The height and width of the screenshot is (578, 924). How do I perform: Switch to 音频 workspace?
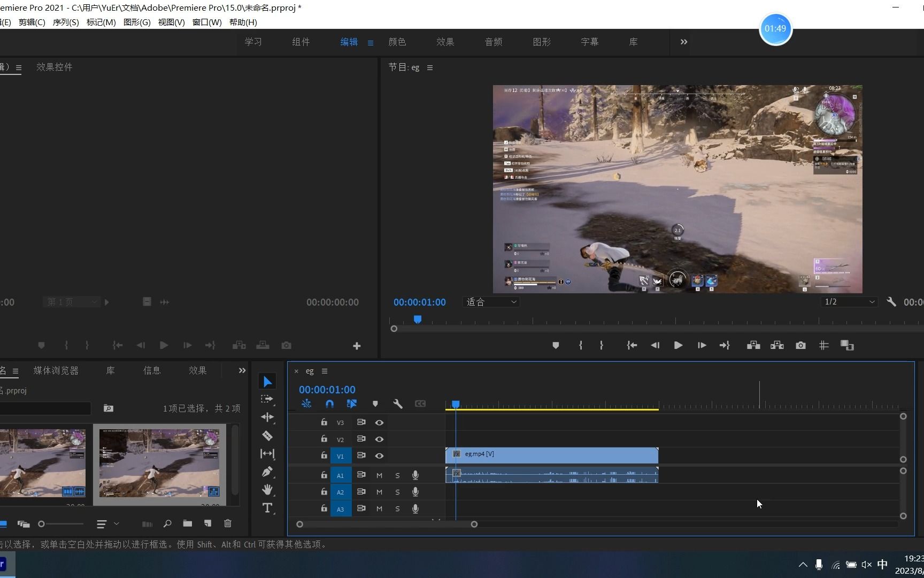(x=494, y=42)
